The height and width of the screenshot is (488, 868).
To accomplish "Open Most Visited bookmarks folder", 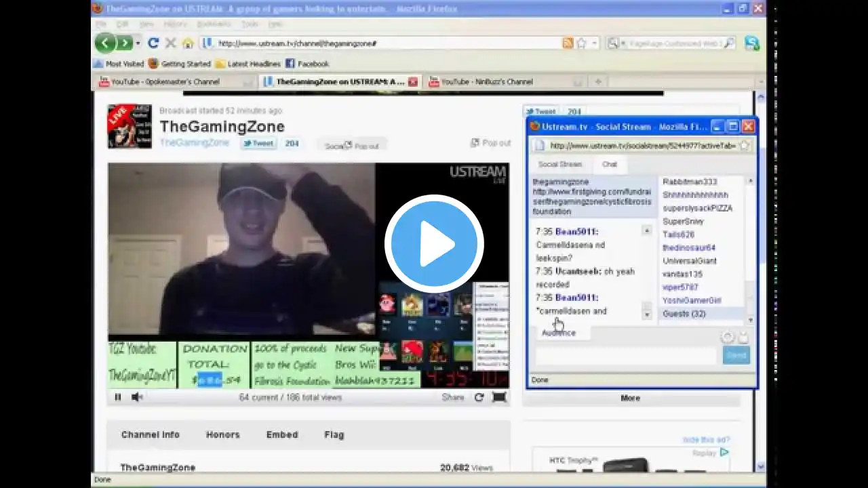I will click(x=119, y=64).
